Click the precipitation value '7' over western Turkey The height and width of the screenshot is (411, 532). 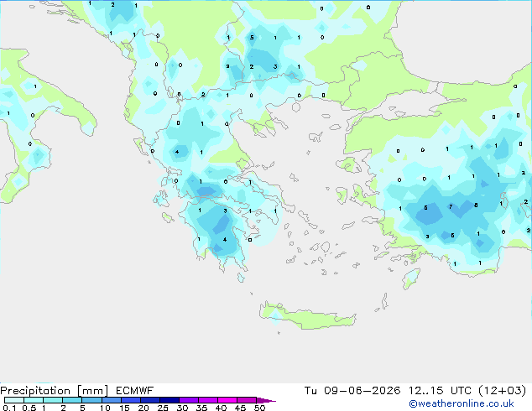(451, 206)
